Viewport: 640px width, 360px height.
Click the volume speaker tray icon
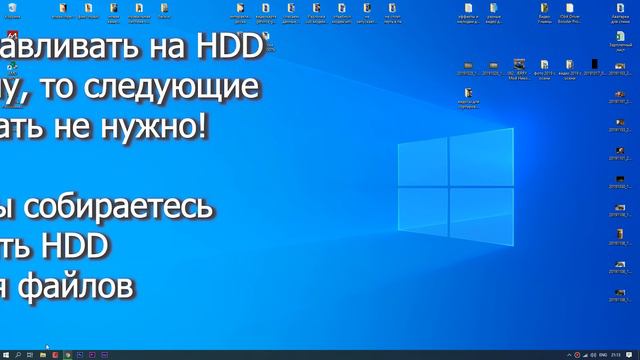593,355
